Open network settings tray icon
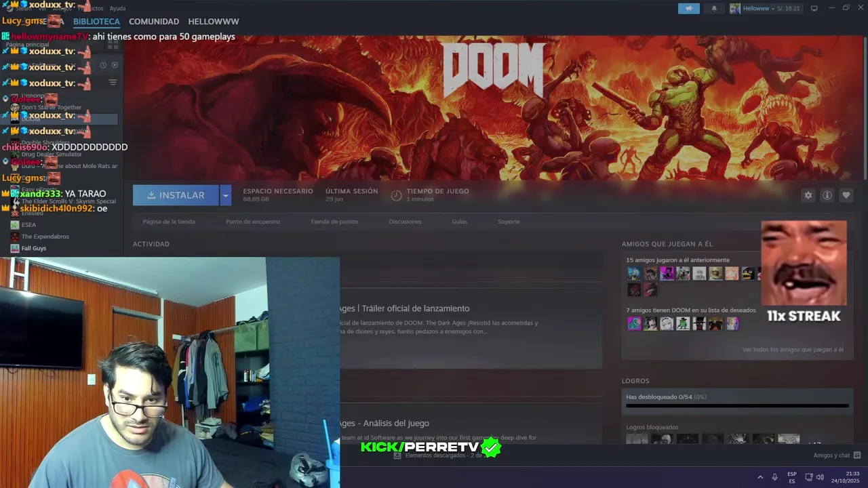This screenshot has width=868, height=488. (x=808, y=477)
